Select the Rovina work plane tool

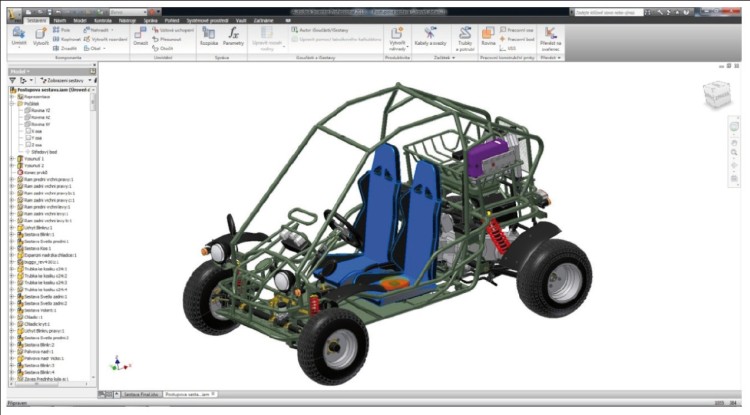pos(488,35)
